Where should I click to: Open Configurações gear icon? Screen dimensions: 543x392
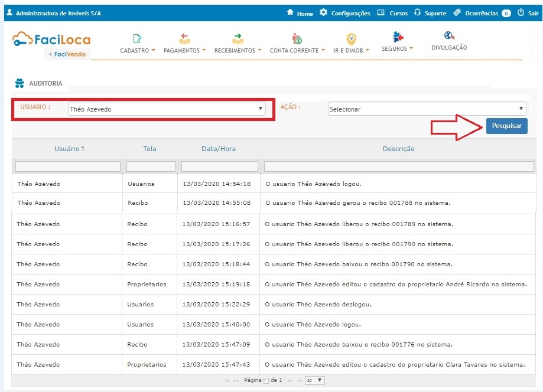tap(323, 12)
